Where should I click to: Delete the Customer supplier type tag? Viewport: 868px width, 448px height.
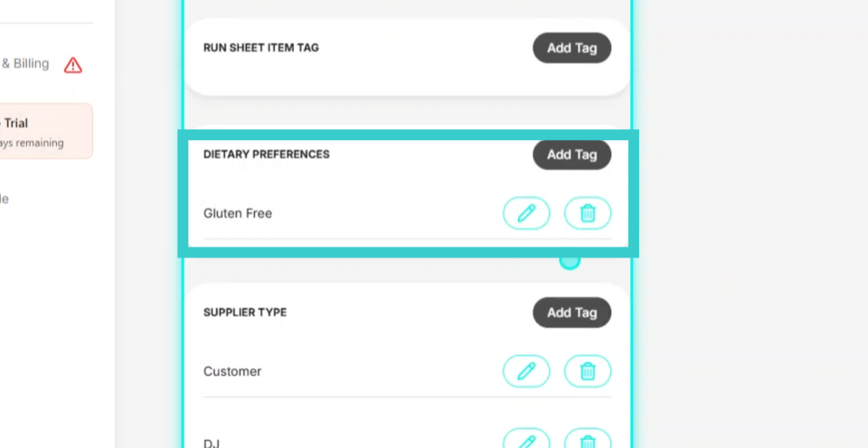point(588,371)
